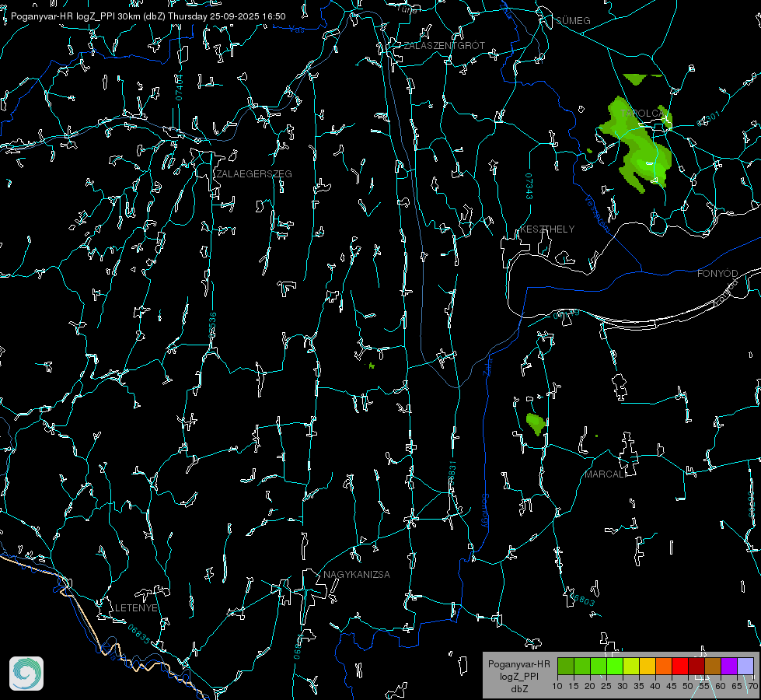Click the tiny green echo in the map centre

pyautogui.click(x=372, y=366)
